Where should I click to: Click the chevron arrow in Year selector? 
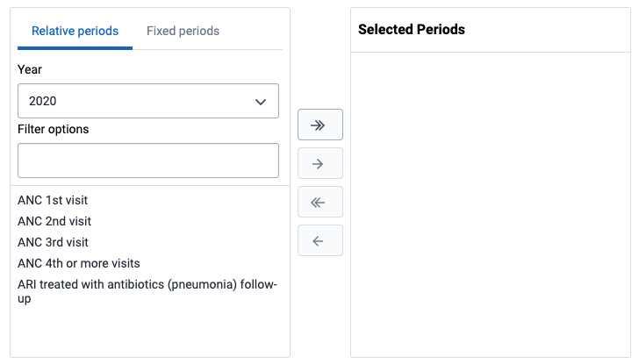click(261, 101)
